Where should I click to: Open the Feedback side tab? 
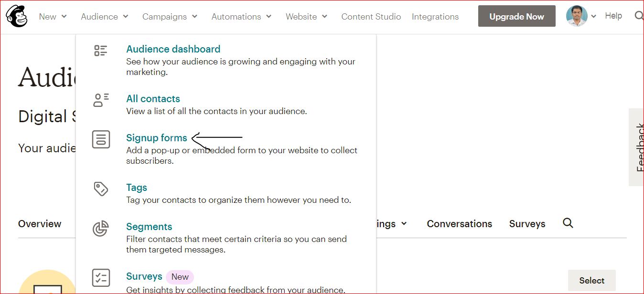pos(636,147)
